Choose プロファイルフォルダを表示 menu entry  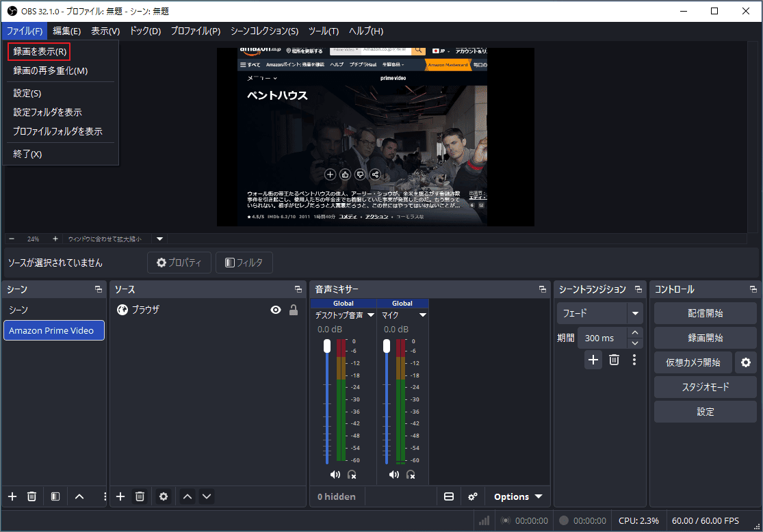tap(61, 131)
